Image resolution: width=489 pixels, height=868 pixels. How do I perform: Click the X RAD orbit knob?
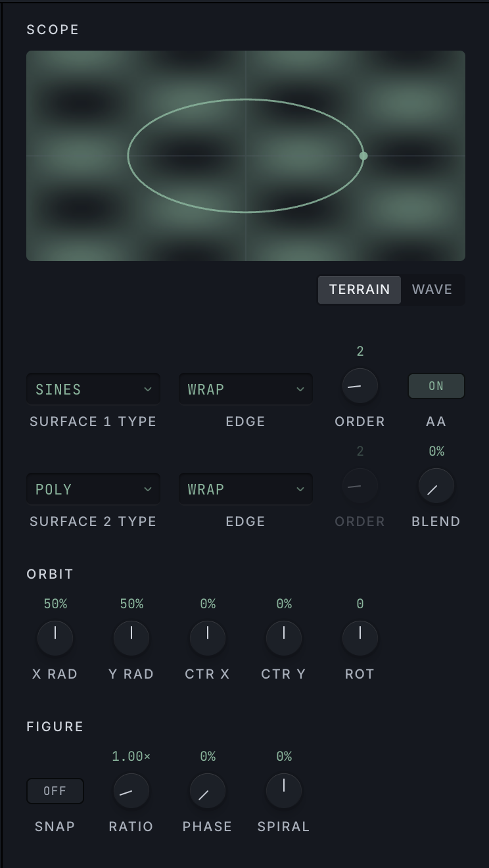pos(55,639)
